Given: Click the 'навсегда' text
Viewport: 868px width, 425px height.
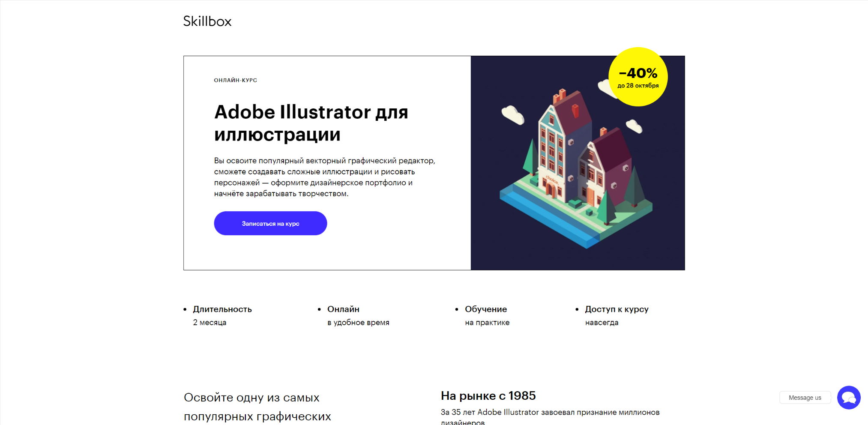Looking at the screenshot, I should click(602, 322).
